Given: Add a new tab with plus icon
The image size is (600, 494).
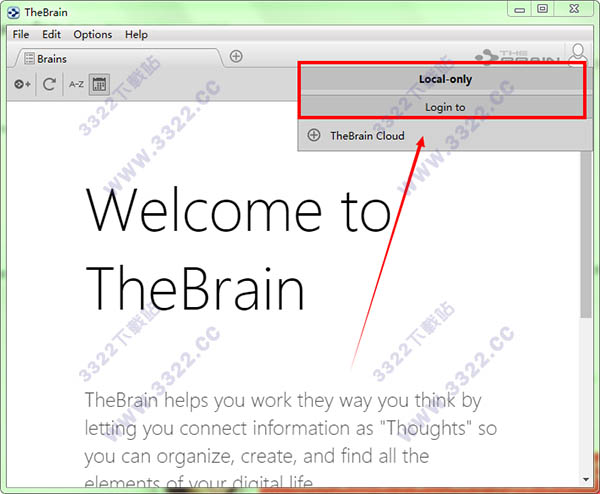Looking at the screenshot, I should click(236, 56).
